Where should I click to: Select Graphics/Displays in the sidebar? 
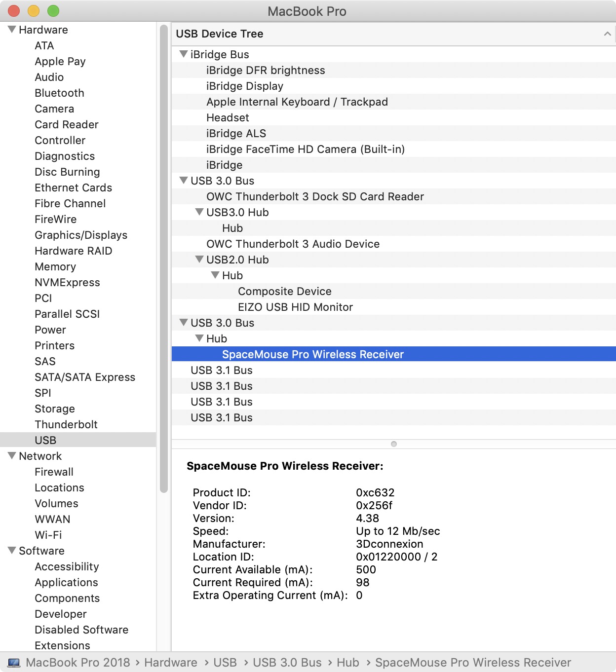(81, 235)
